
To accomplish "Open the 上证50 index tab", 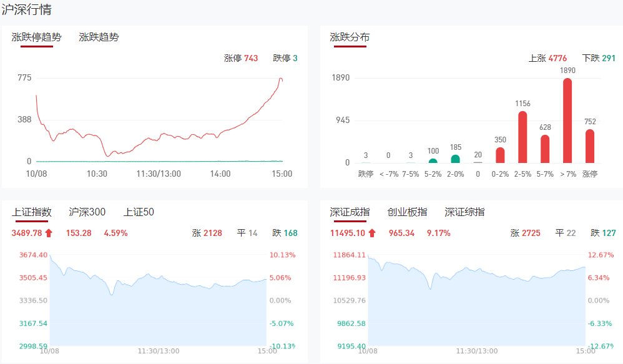I will point(139,212).
